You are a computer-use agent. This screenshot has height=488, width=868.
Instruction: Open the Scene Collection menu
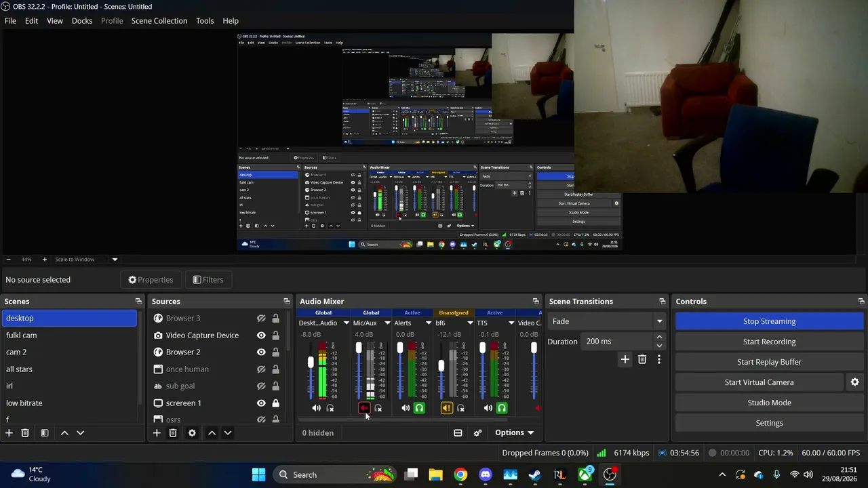coord(159,21)
